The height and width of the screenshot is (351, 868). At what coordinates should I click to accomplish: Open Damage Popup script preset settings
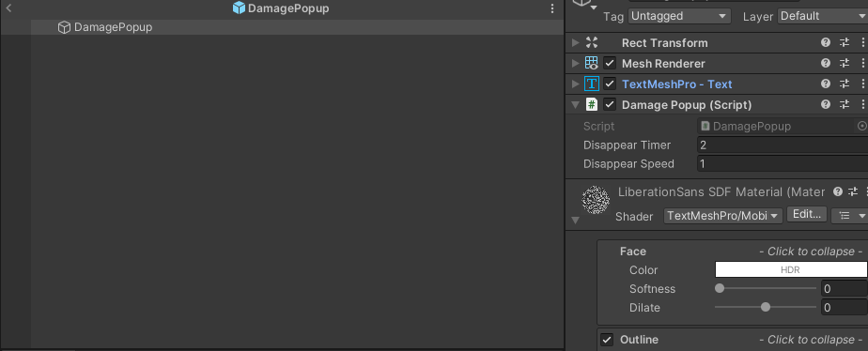(x=845, y=104)
